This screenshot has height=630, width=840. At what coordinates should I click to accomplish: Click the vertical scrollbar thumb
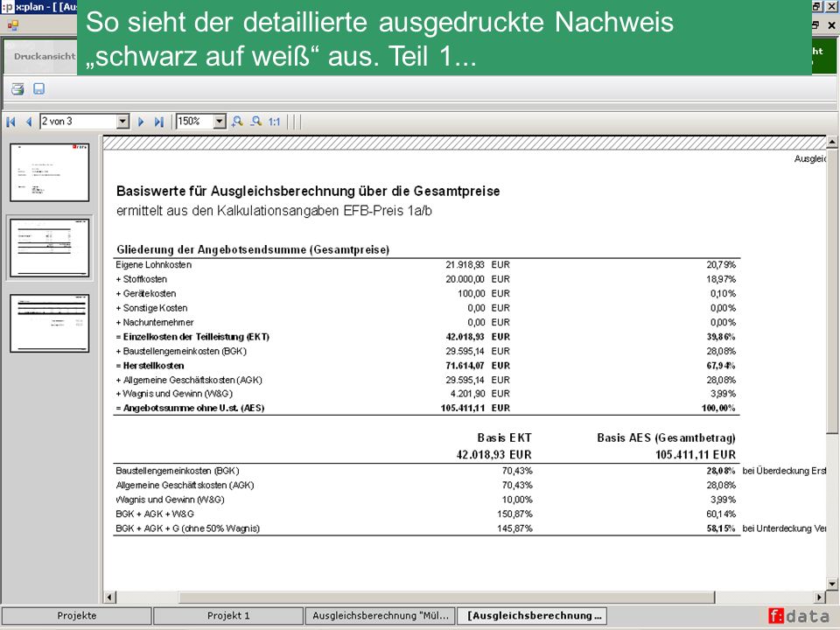point(832,290)
